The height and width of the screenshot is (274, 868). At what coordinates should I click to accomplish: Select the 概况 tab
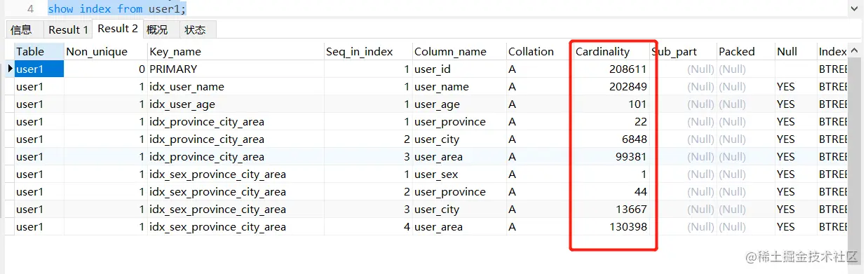[x=157, y=29]
